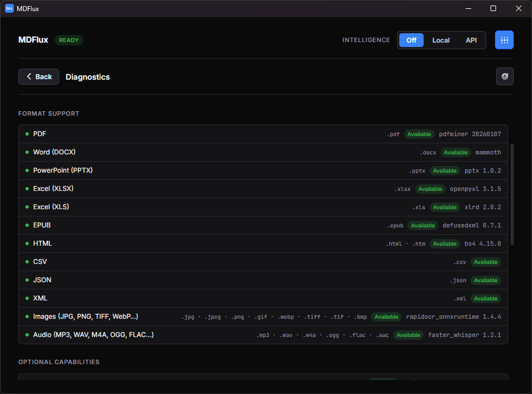Viewport: 532px width, 394px height.
Task: Select the Word (DOCX) row
Action: click(x=263, y=152)
